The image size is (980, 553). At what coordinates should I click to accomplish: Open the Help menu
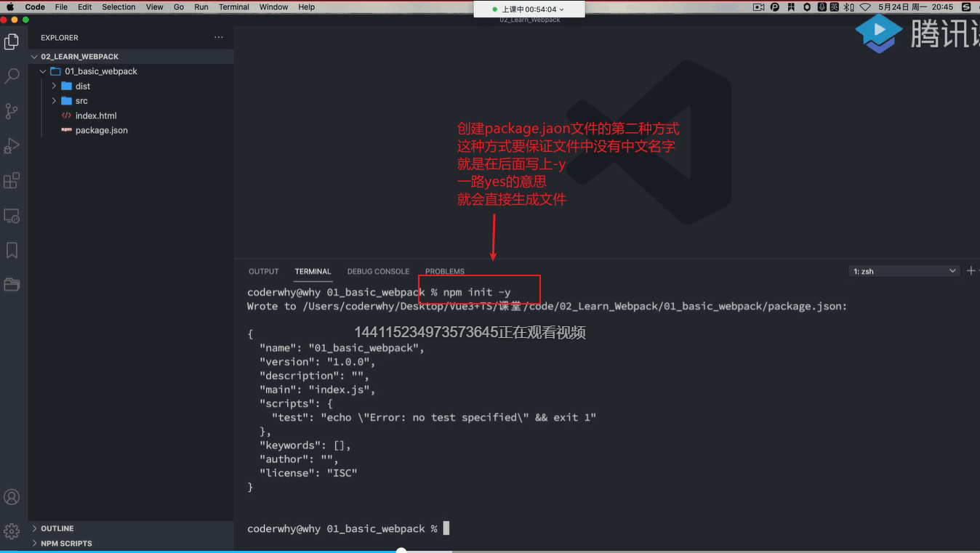point(307,7)
